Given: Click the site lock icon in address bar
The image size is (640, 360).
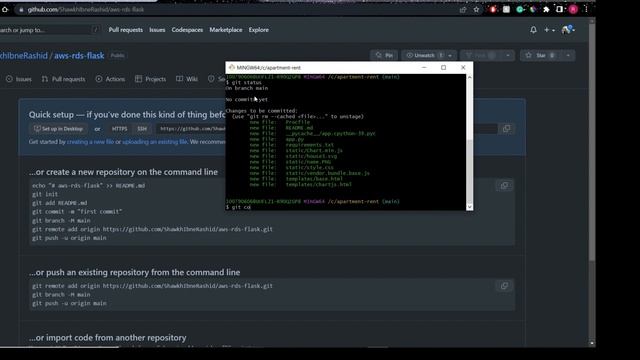Looking at the screenshot, I should pyautogui.click(x=21, y=9).
